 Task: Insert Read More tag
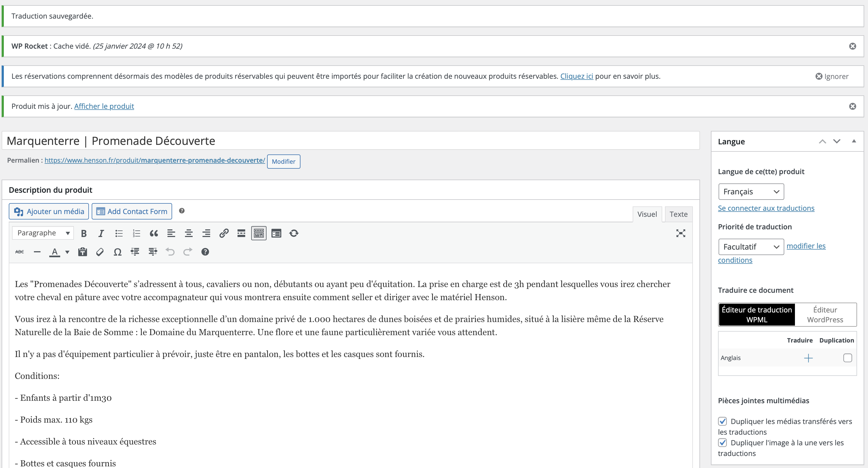pyautogui.click(x=241, y=233)
